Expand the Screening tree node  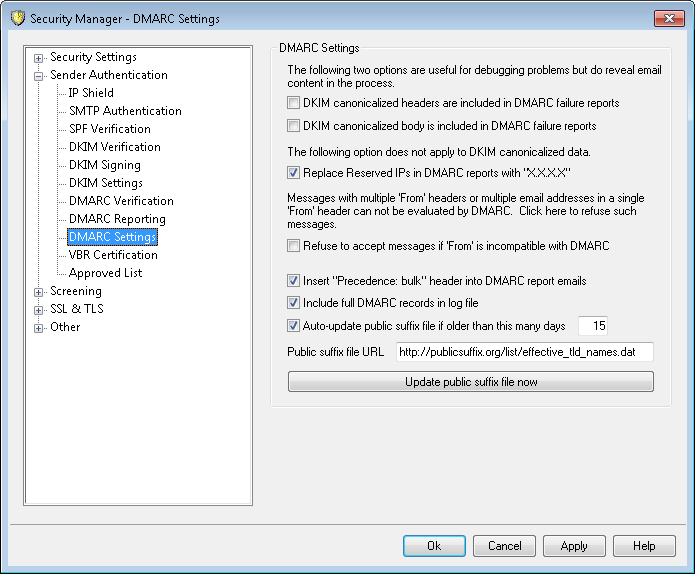(39, 291)
